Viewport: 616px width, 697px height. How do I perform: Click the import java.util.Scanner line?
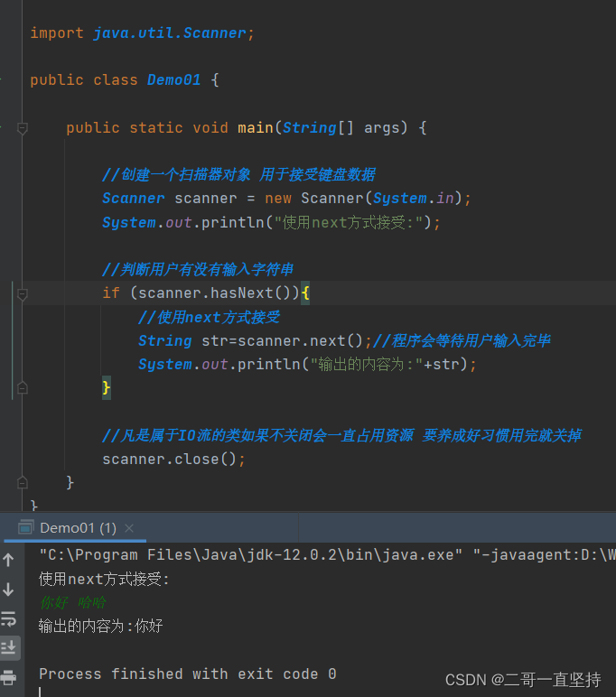click(143, 33)
